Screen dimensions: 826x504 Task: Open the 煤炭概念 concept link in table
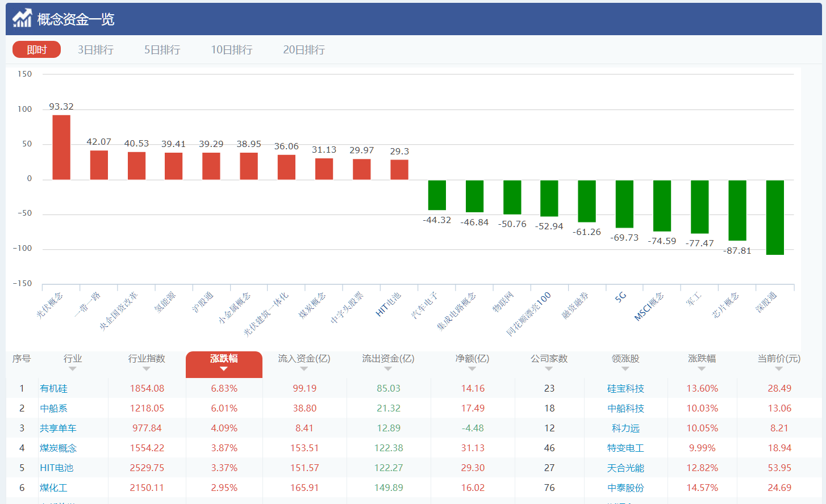tap(58, 448)
